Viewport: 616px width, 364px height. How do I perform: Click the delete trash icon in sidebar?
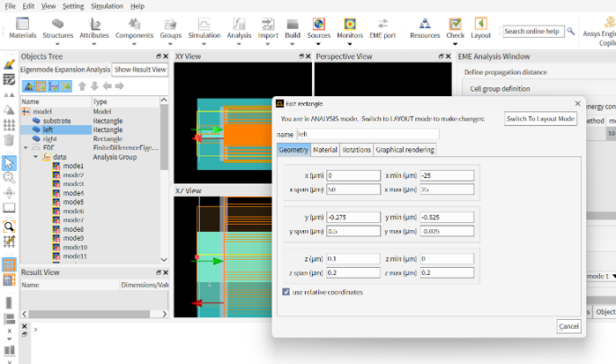[9, 140]
